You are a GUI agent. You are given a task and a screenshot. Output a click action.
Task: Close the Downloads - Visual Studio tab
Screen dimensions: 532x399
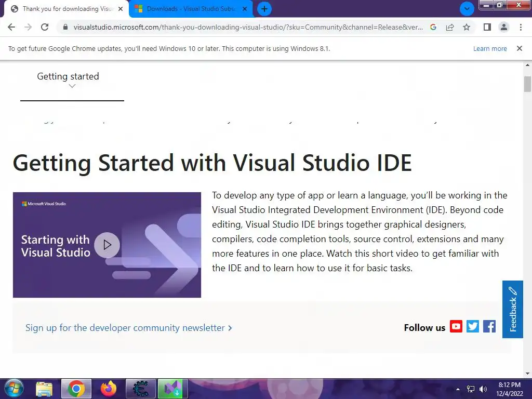[245, 9]
